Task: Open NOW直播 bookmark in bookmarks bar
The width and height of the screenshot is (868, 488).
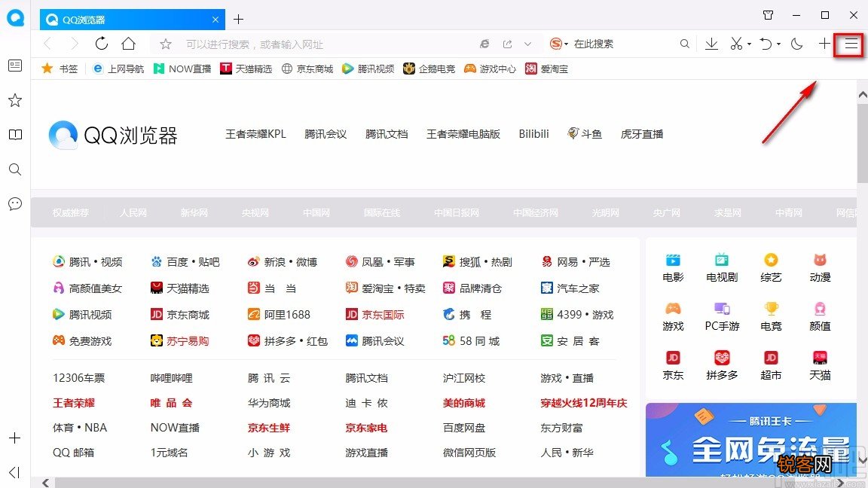Action: tap(182, 69)
